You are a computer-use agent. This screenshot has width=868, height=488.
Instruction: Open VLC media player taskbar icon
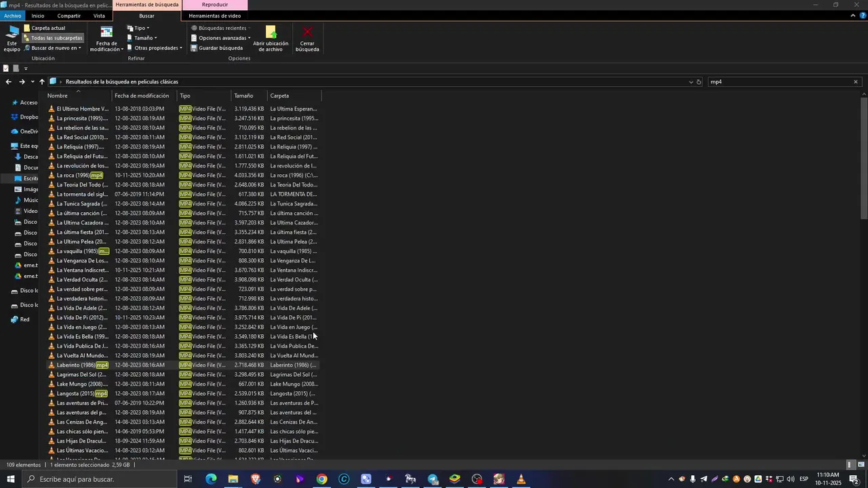pyautogui.click(x=521, y=479)
